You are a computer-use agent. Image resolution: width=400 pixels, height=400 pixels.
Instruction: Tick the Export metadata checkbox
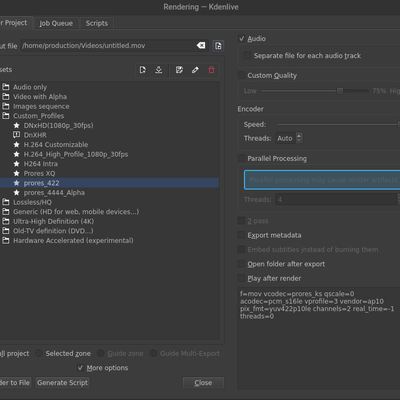[241, 235]
